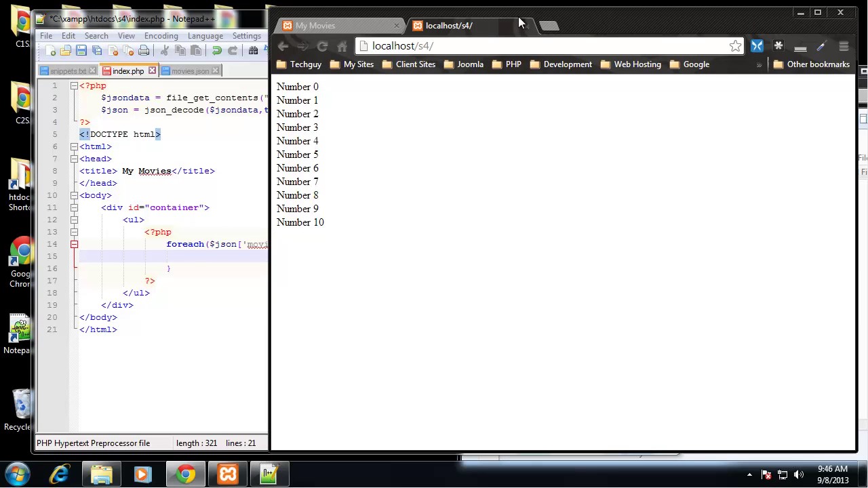Click the volume icon in system tray
The width and height of the screenshot is (868, 488).
[798, 475]
